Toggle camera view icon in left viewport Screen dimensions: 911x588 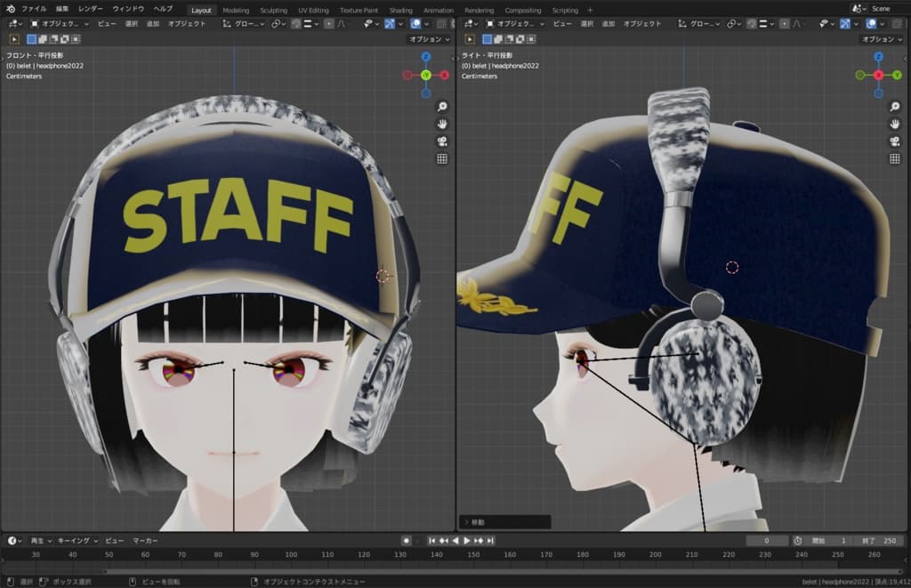[x=442, y=141]
